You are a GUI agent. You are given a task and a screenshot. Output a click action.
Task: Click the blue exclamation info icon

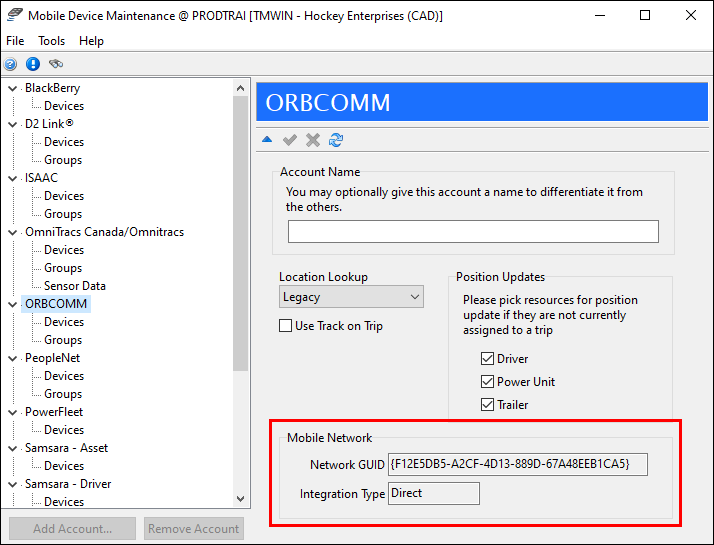click(x=33, y=64)
